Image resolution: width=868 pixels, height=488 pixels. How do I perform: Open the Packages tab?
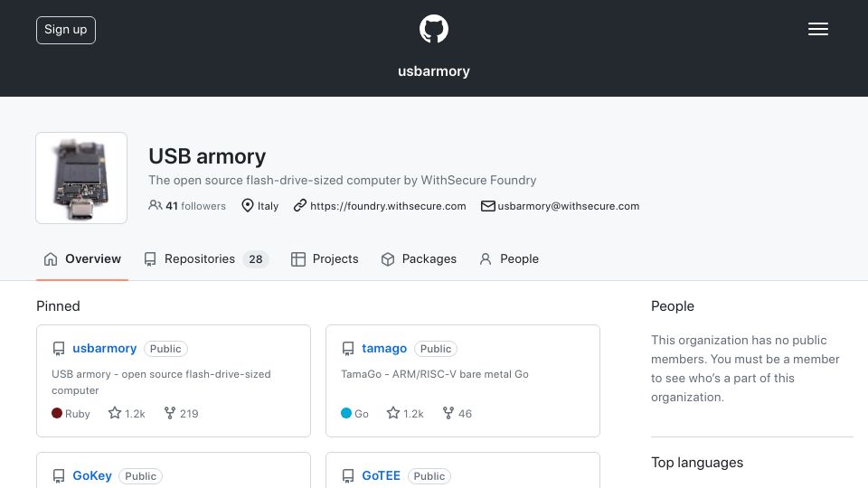tap(419, 259)
